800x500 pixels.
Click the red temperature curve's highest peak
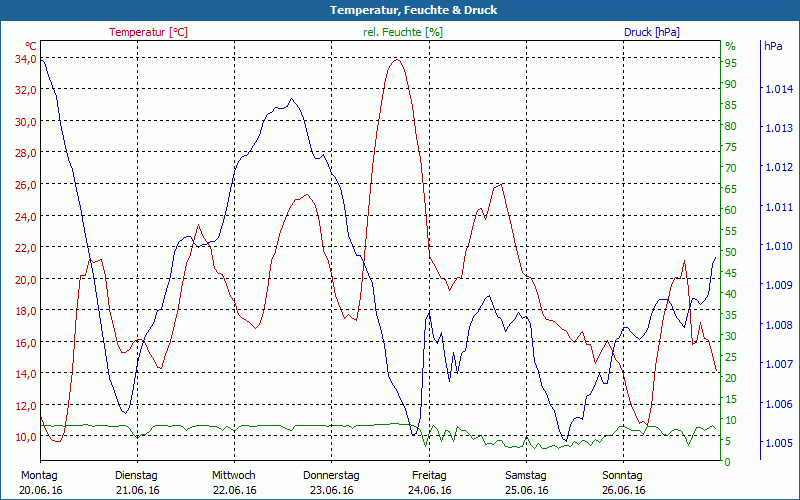(x=397, y=60)
